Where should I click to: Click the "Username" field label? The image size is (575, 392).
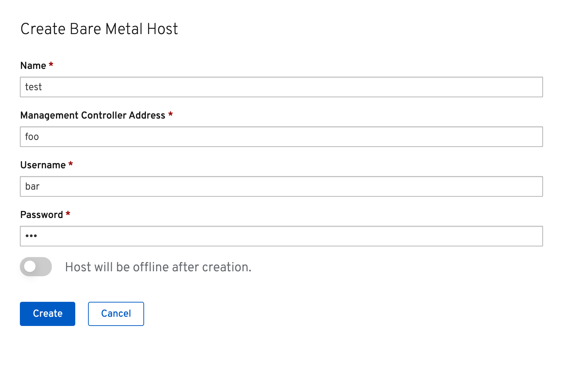43,165
